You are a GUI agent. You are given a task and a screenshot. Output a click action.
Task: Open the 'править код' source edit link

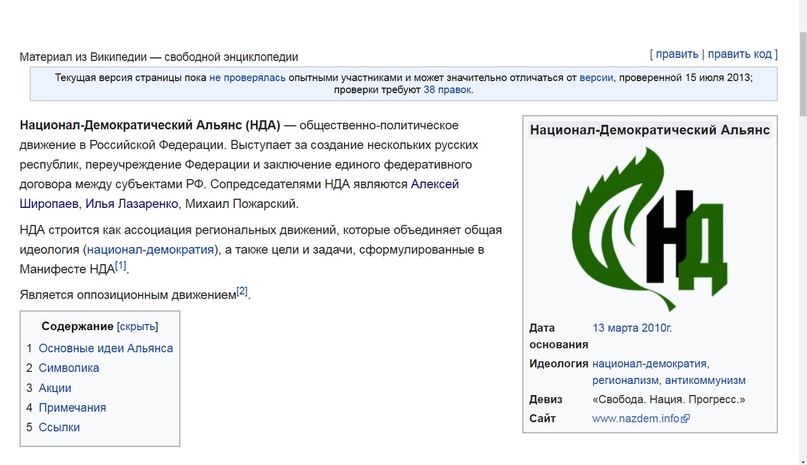(x=740, y=54)
